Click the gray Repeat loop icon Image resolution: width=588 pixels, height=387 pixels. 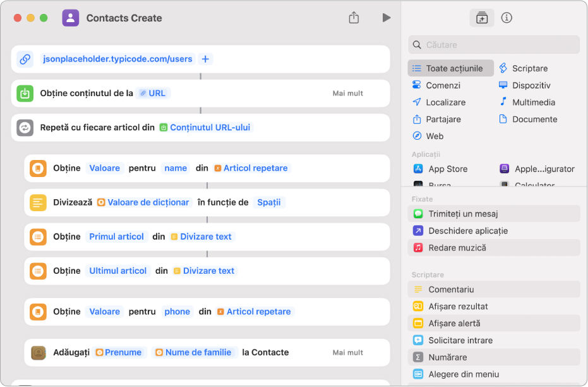pos(25,128)
